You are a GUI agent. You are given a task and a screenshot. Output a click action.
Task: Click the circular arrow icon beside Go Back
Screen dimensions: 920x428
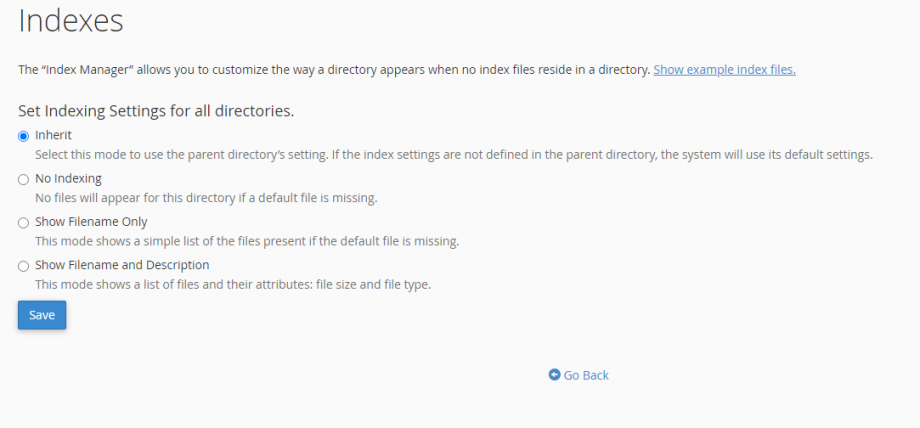tap(554, 375)
